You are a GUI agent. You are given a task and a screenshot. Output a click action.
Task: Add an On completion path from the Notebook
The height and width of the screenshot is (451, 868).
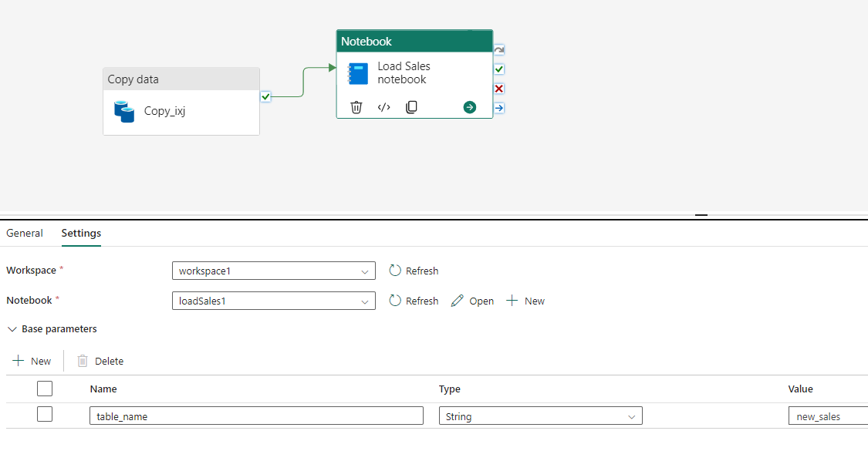click(498, 49)
